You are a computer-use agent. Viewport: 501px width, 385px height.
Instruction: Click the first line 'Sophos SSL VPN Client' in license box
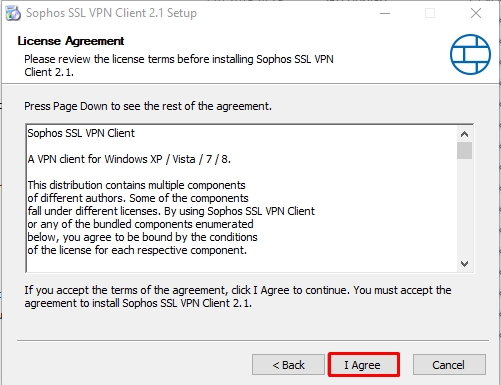coord(81,133)
